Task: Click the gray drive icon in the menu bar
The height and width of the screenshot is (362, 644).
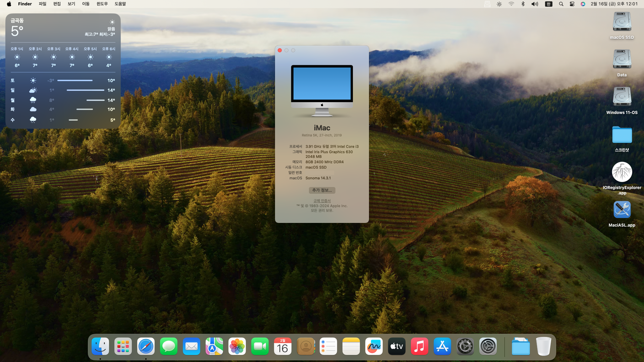Action: pyautogui.click(x=487, y=4)
